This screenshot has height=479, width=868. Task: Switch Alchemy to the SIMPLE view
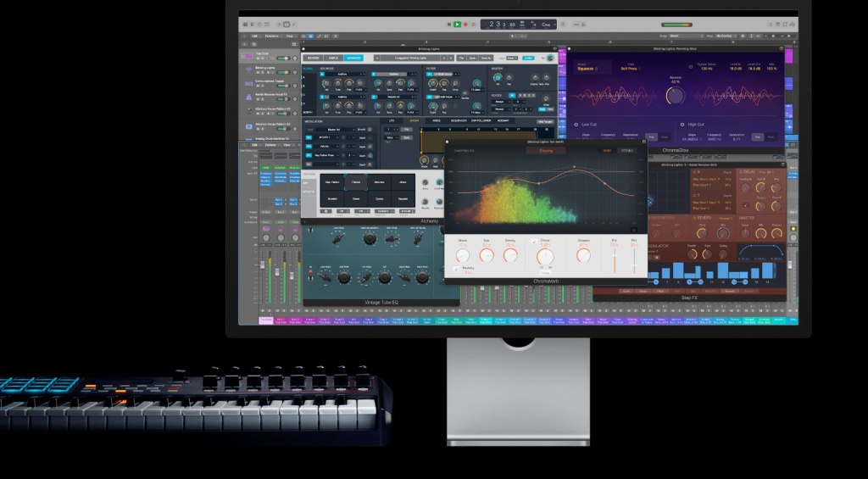(x=333, y=58)
